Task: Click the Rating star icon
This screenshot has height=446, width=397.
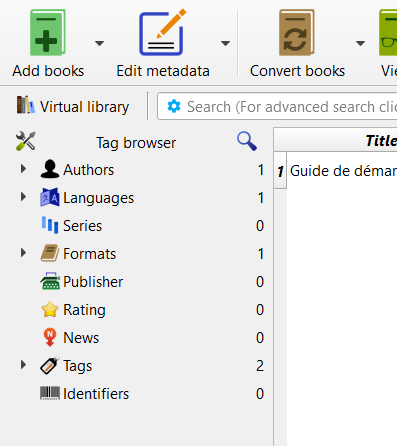Action: pos(50,309)
